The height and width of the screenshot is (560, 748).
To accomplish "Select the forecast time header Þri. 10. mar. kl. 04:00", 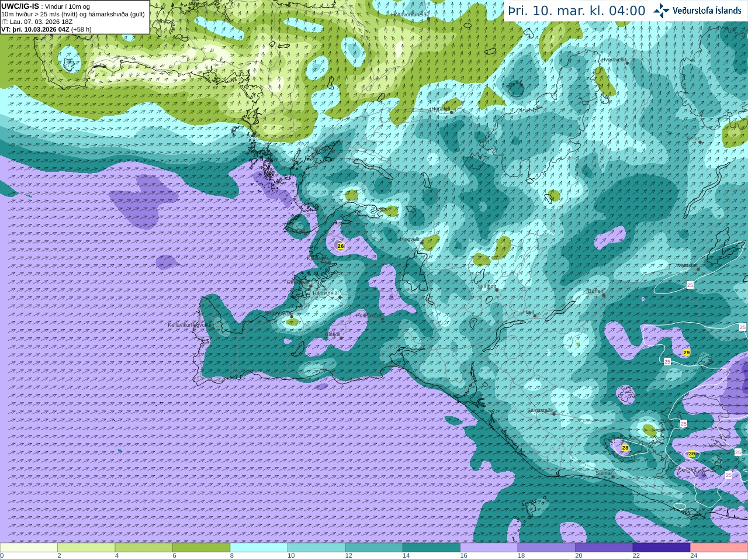I will (577, 11).
